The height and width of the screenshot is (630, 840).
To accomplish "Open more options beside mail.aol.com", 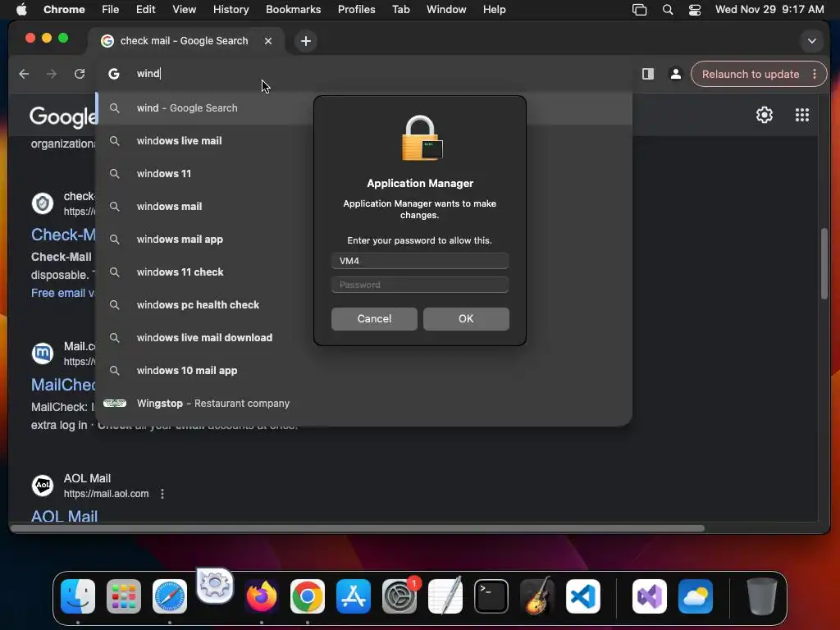I will pos(162,494).
